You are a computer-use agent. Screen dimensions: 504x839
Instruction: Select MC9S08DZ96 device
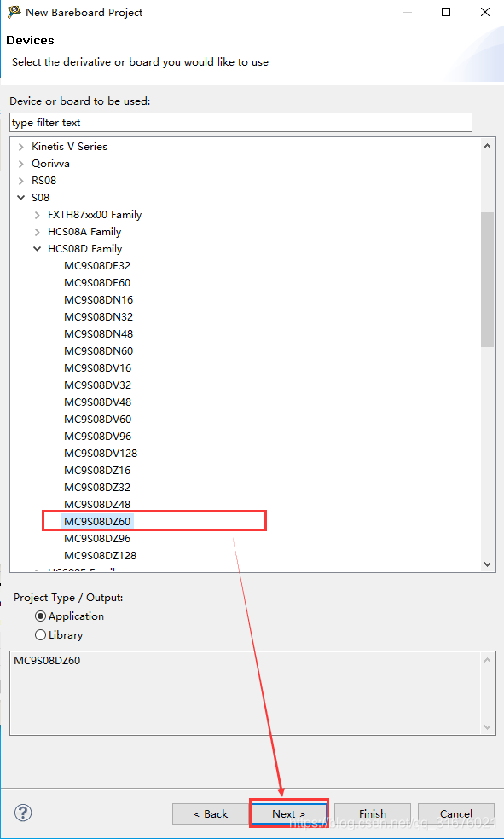pos(97,540)
